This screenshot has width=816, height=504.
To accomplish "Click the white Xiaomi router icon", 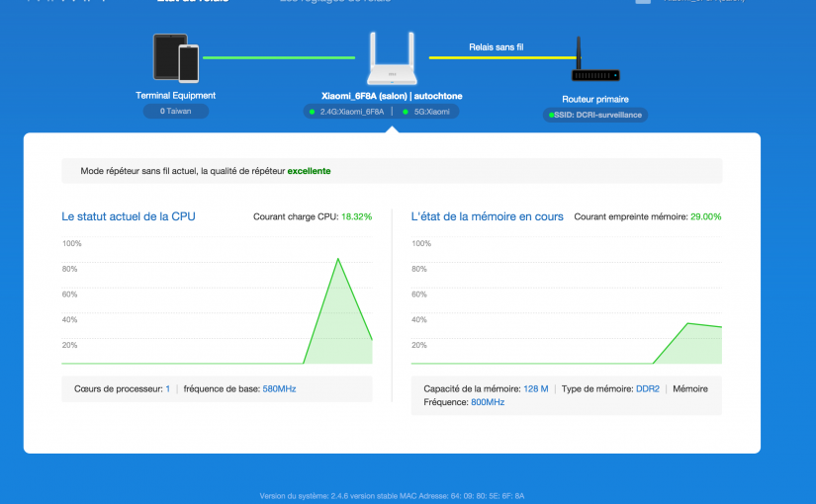I will tap(392, 58).
